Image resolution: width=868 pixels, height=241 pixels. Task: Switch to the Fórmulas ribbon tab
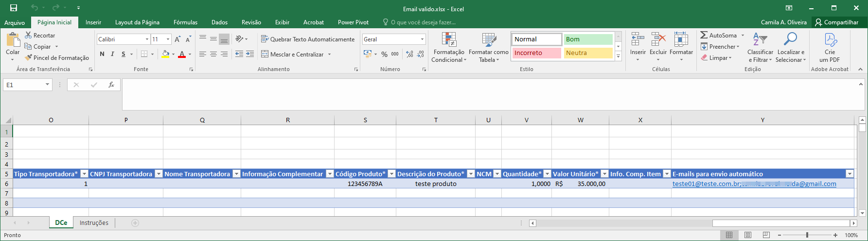[185, 22]
